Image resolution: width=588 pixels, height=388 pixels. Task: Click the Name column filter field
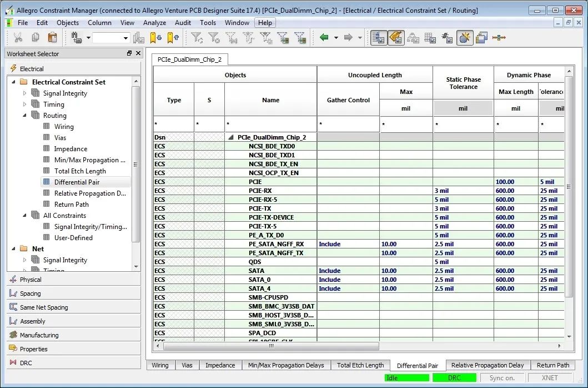(x=271, y=125)
